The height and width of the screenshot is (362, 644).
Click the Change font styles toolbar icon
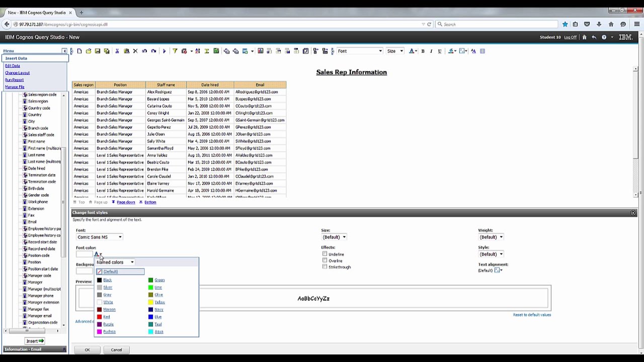473,51
